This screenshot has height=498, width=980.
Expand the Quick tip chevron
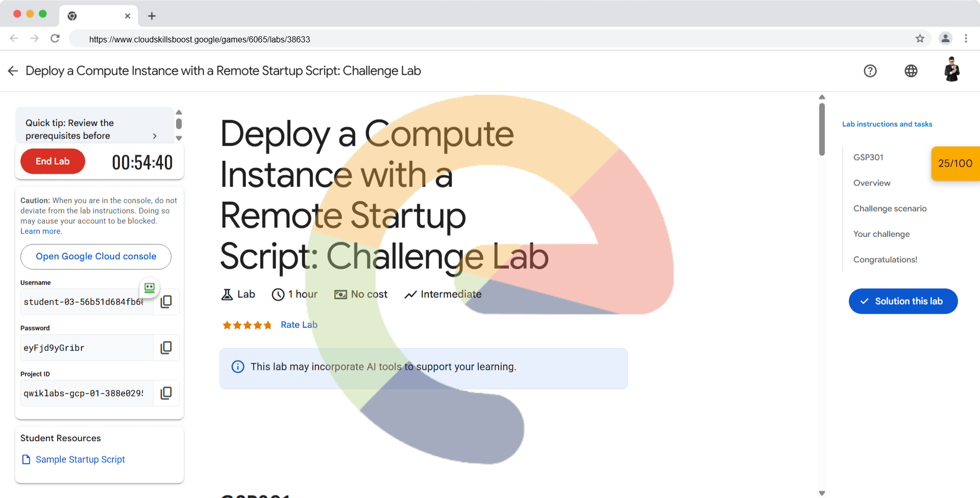[x=155, y=136]
